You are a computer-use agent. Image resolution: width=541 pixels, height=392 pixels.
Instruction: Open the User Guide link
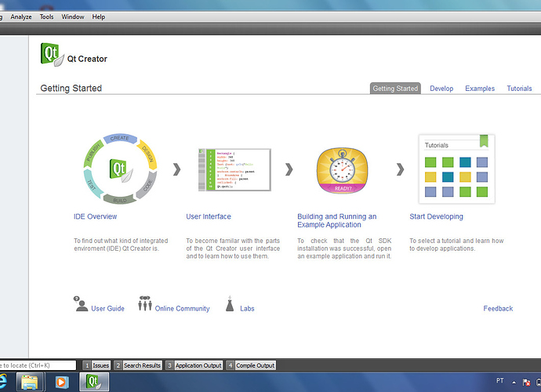[107, 308]
